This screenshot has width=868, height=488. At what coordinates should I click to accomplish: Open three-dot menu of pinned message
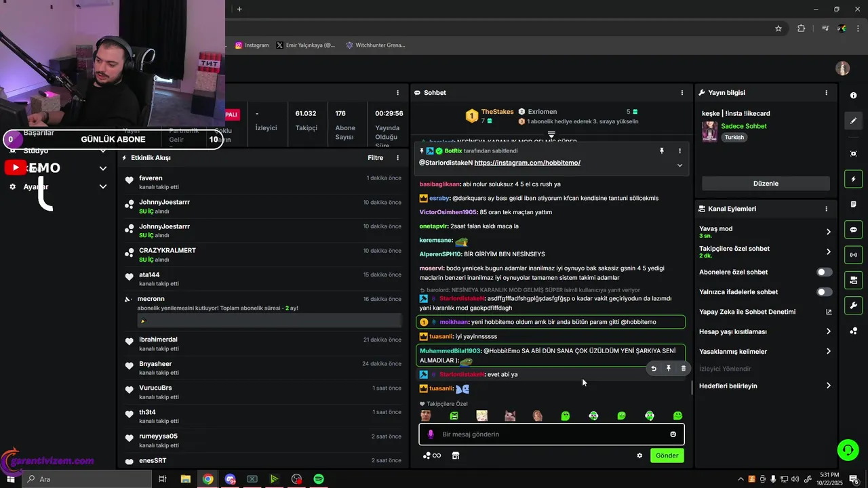coord(679,150)
